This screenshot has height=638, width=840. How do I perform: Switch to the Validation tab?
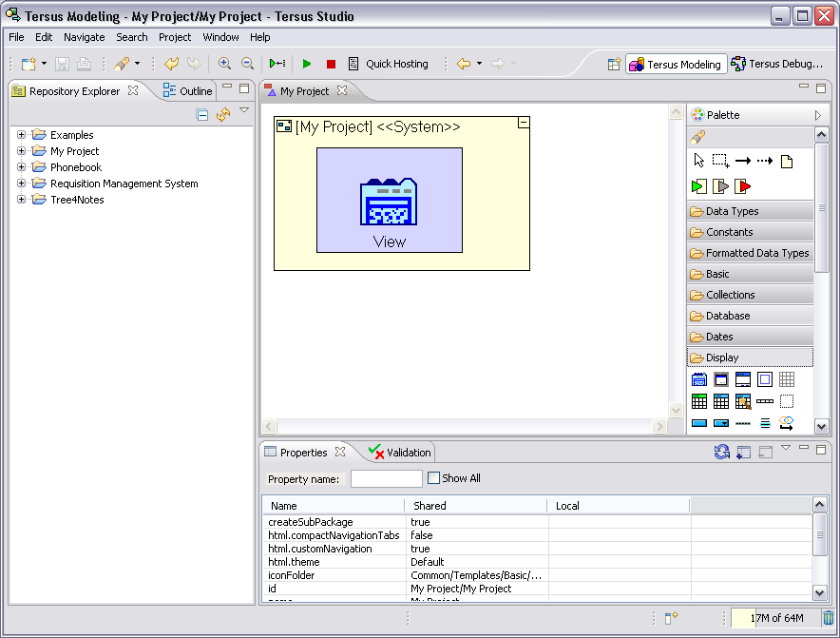[x=400, y=453]
